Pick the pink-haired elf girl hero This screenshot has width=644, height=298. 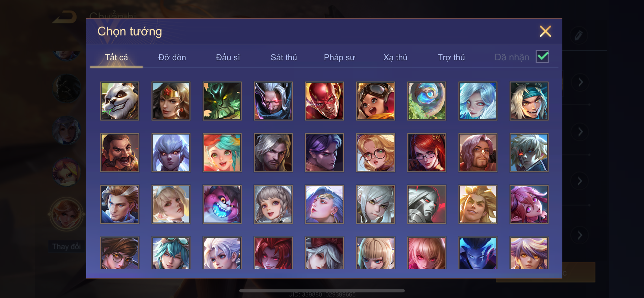(529, 204)
